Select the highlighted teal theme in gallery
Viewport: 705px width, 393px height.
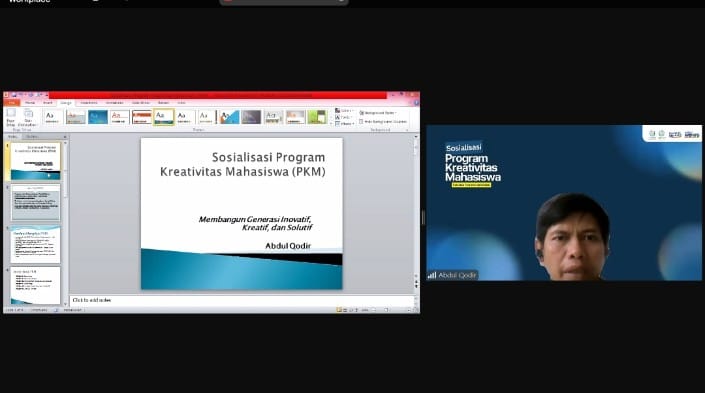[164, 117]
